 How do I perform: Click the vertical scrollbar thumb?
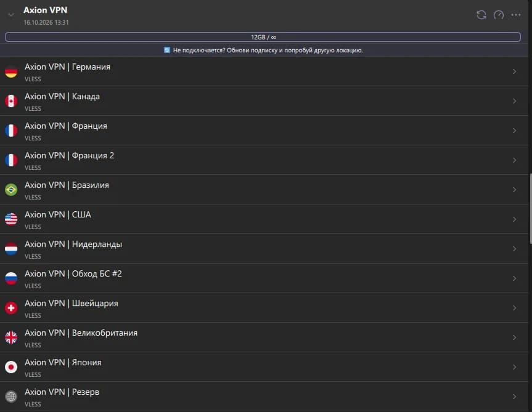click(x=530, y=208)
